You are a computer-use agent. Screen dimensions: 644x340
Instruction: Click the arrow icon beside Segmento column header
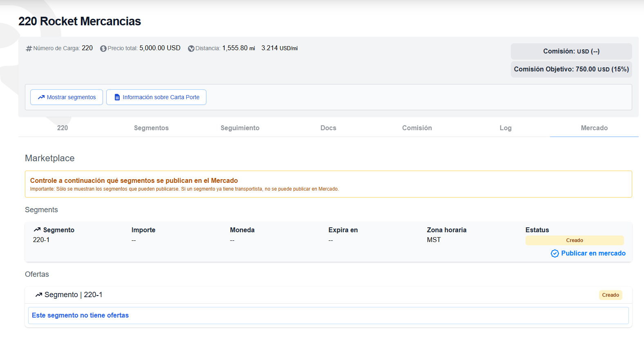click(37, 230)
